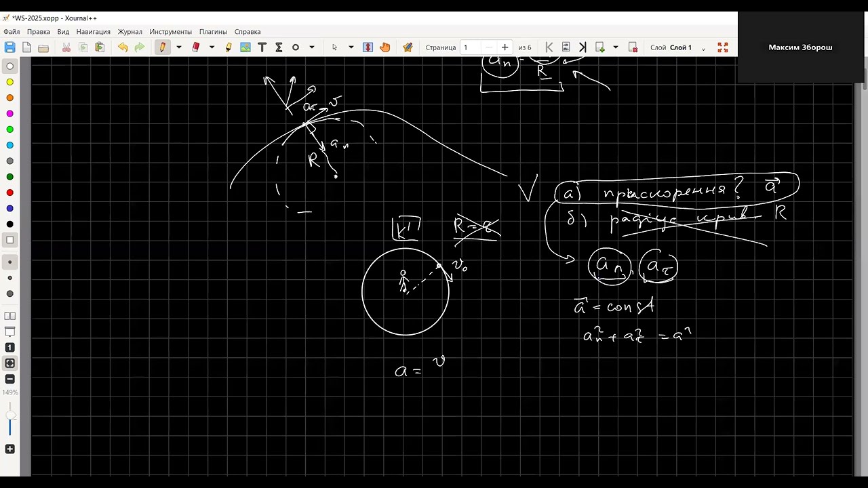Toggle paired pages view

tap(9, 316)
